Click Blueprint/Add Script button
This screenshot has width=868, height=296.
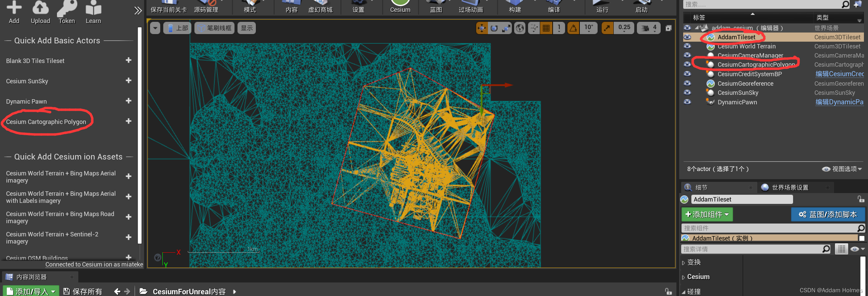click(x=828, y=214)
